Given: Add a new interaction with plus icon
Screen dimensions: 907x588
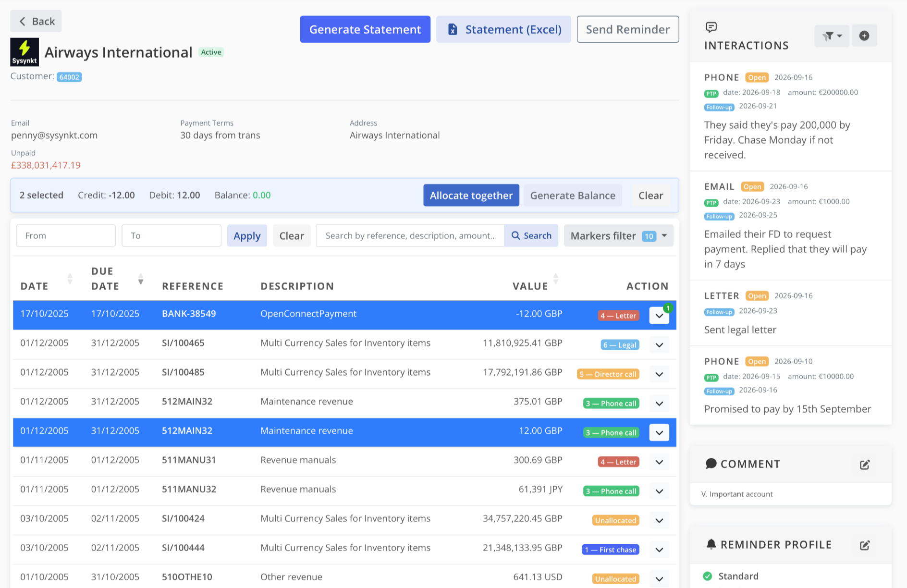Looking at the screenshot, I should tap(864, 36).
